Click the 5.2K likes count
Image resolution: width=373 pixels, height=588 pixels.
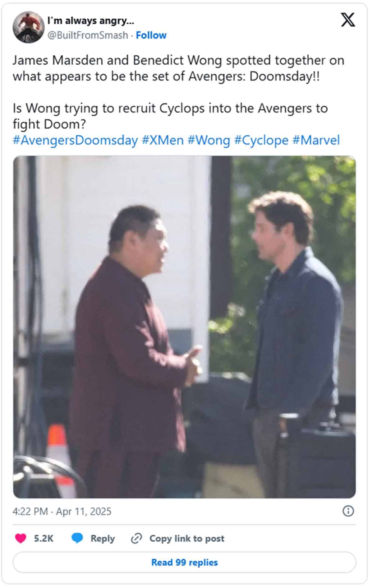coord(44,538)
